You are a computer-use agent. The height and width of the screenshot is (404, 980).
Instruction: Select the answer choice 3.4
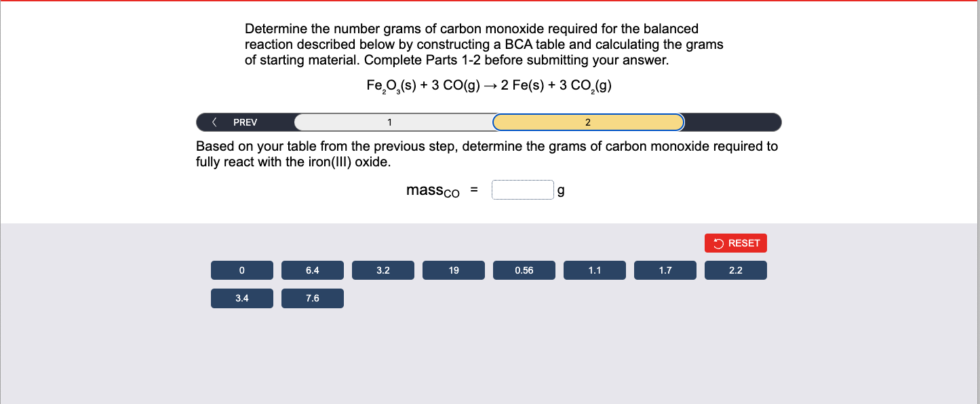(x=241, y=297)
